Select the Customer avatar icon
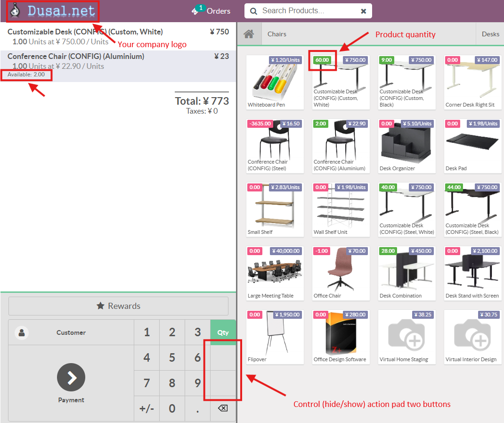The height and width of the screenshot is (423, 504). coord(21,332)
